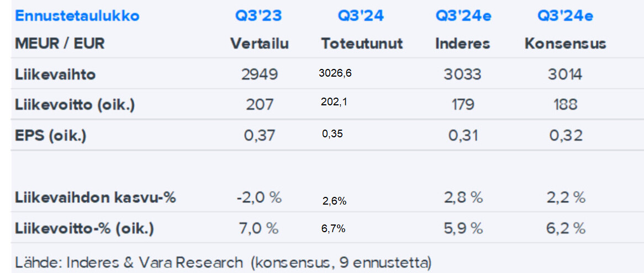This screenshot has width=644, height=273.
Task: Select the MEUR / EUR unit label
Action: [x=60, y=44]
